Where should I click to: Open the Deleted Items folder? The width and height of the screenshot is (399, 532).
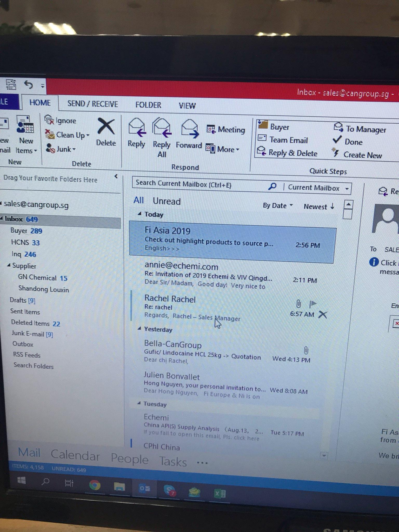tap(36, 323)
